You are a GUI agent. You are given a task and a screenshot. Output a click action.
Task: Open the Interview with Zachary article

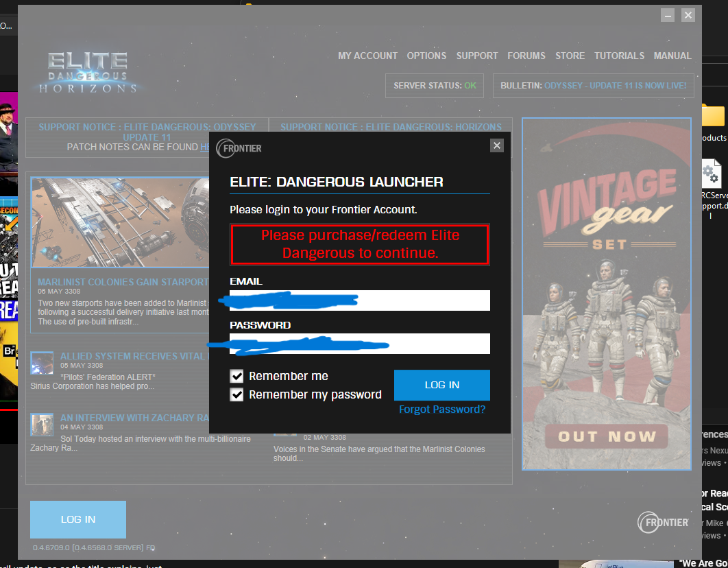[134, 418]
